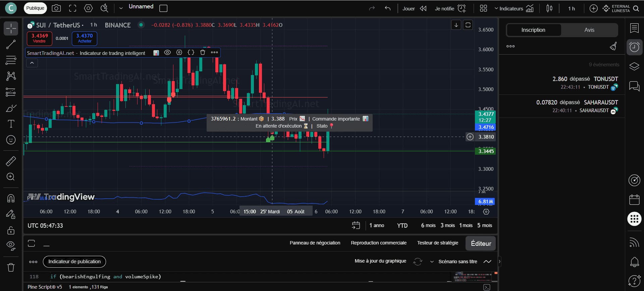Open more options for SmartTradingAI indicator
The width and height of the screenshot is (644, 291).
pos(214,53)
